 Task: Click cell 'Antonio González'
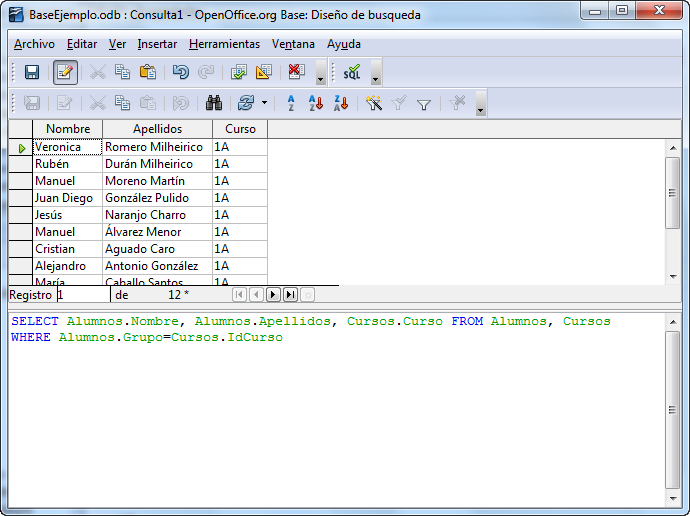[x=158, y=266]
